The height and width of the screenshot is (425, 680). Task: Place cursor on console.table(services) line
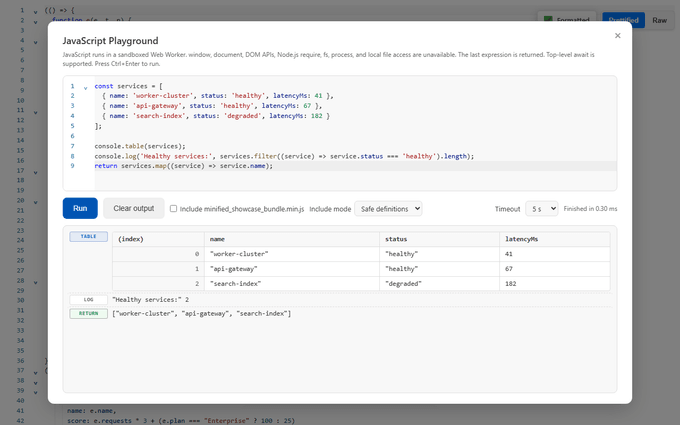click(x=140, y=146)
